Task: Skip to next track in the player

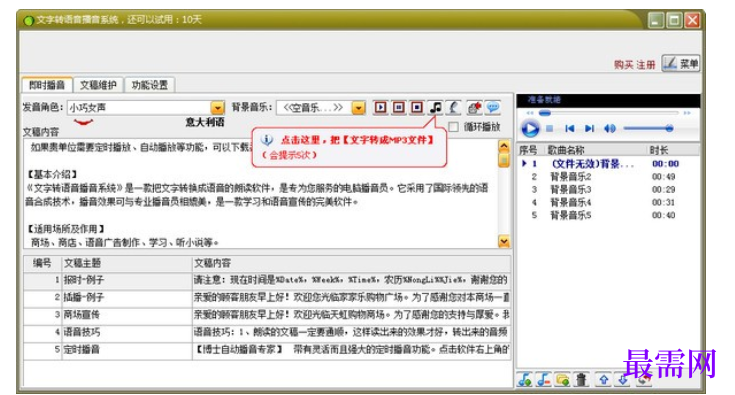Action: coord(589,128)
